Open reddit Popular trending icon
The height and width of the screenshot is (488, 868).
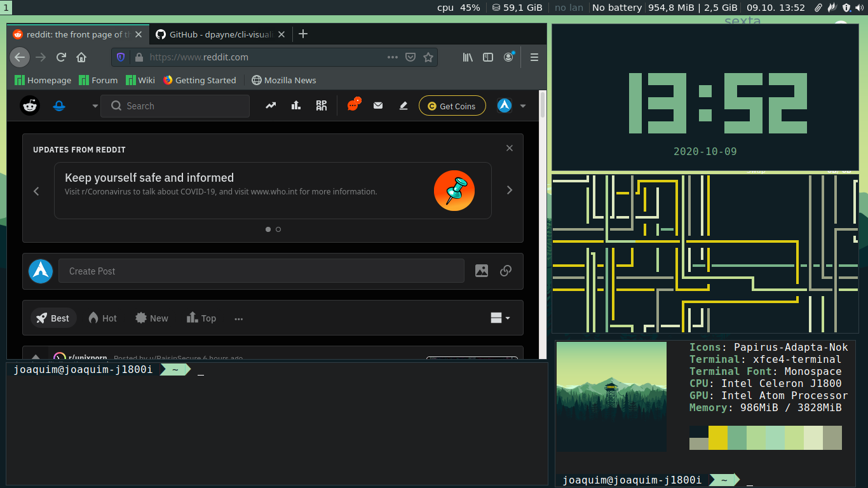point(271,106)
